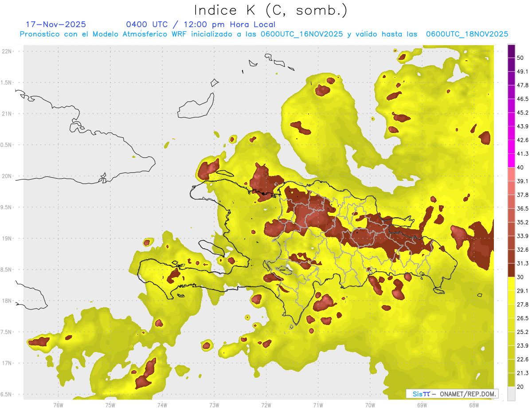
Task: Click the WRF forecast description line
Action: point(264,34)
